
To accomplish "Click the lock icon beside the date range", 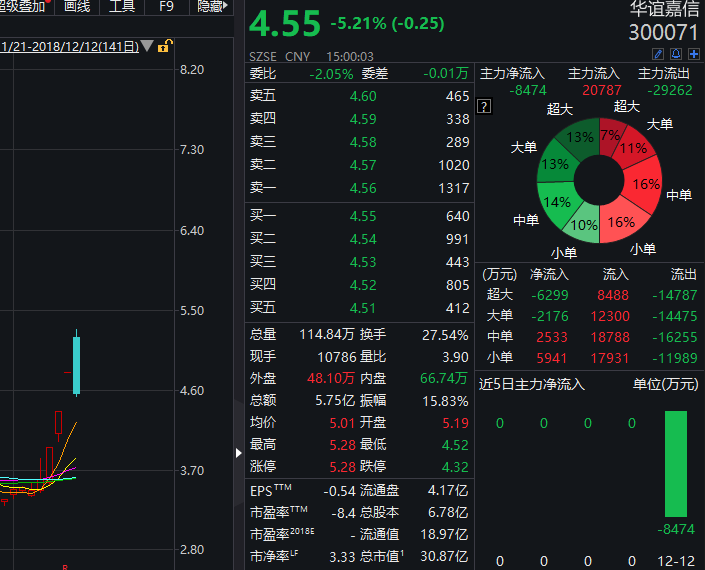I will [x=165, y=46].
